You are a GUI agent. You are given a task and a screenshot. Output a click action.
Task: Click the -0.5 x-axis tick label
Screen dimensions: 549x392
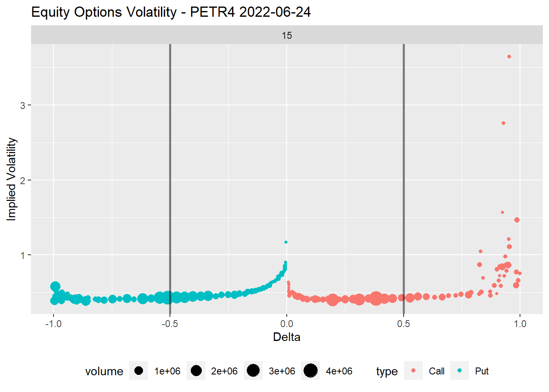(170, 324)
